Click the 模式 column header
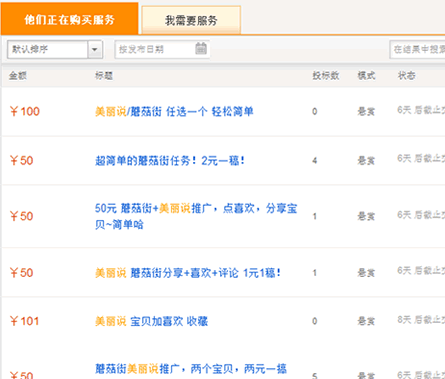Viewport: 445px width, 379px height. tap(366, 76)
